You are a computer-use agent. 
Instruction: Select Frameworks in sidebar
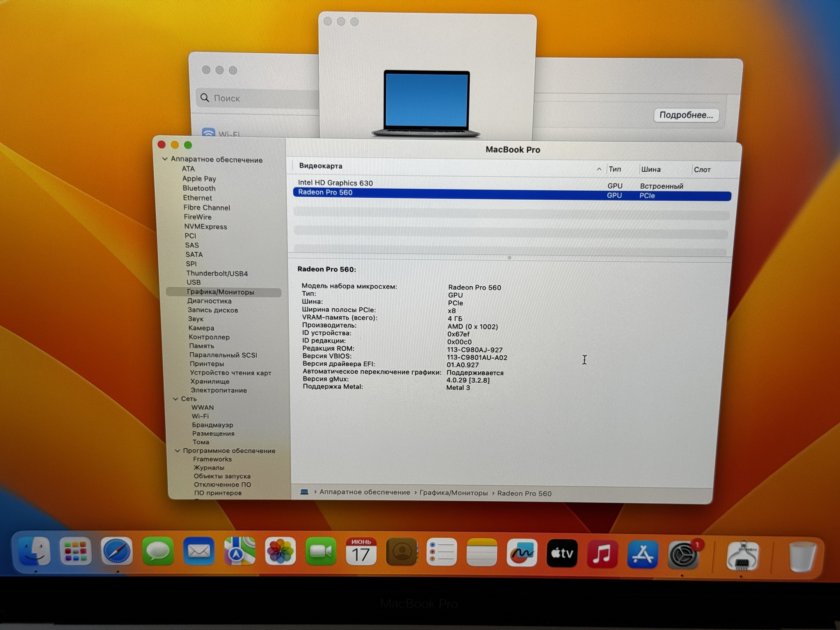point(212,459)
